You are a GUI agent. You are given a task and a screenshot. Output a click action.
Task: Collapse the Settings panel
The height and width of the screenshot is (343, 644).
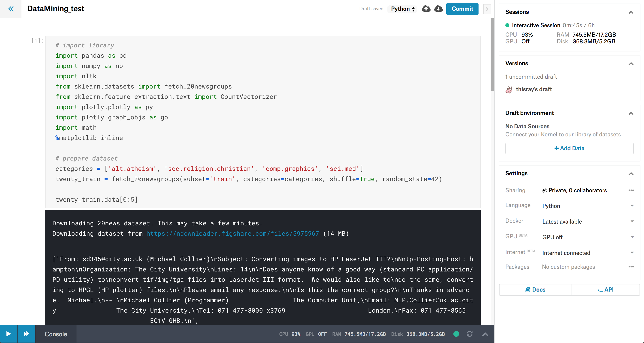tap(631, 174)
